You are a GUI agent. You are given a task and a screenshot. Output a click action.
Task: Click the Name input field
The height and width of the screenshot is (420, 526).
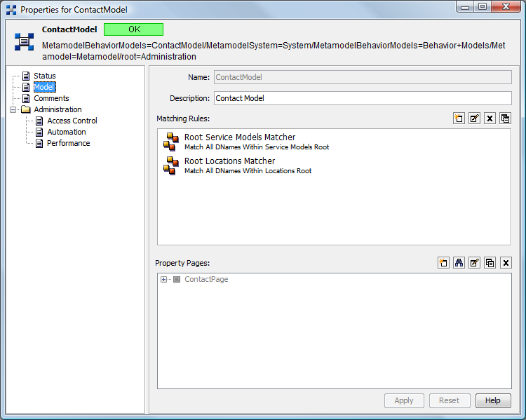pyautogui.click(x=363, y=77)
